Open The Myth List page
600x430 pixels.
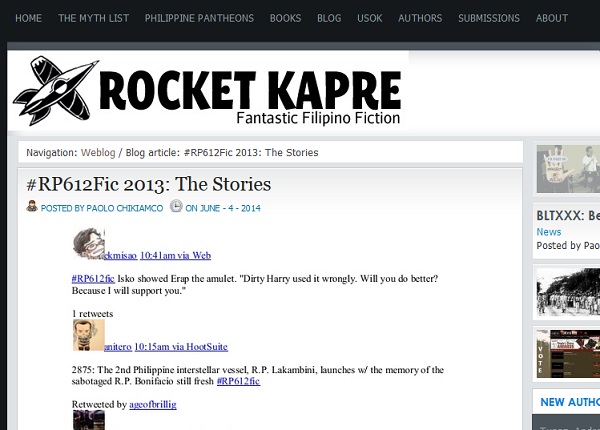point(93,18)
